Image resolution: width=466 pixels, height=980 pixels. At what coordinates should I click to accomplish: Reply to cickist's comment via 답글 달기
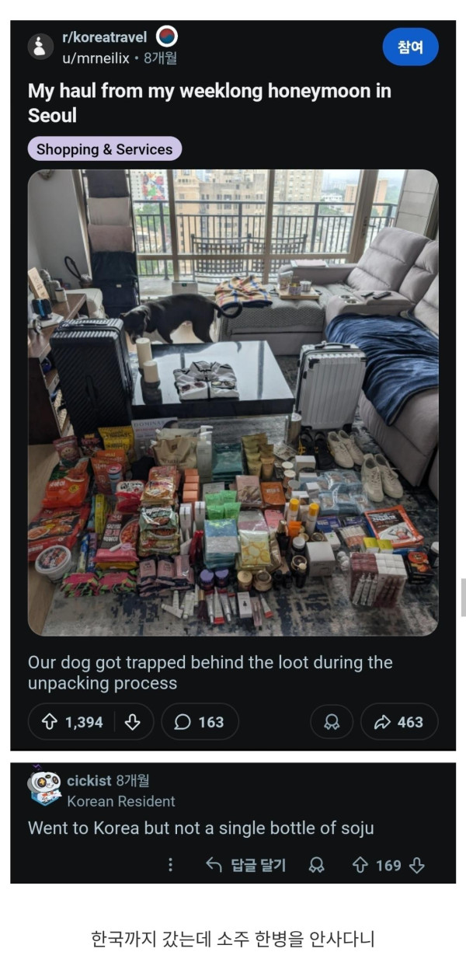[x=246, y=865]
